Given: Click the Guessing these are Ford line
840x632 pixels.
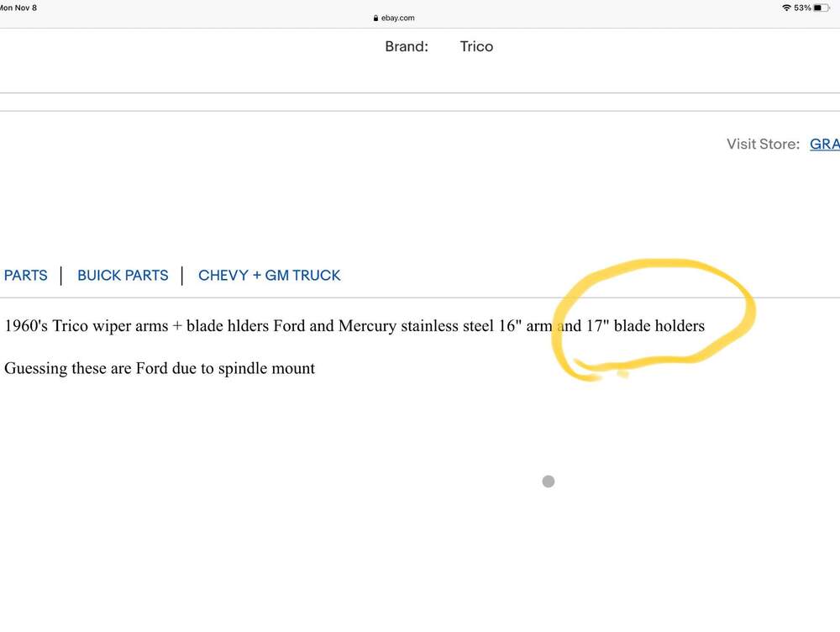Looking at the screenshot, I should click(160, 368).
